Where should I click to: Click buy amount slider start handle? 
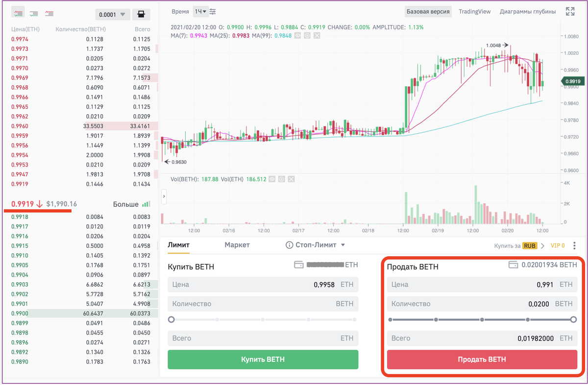171,320
